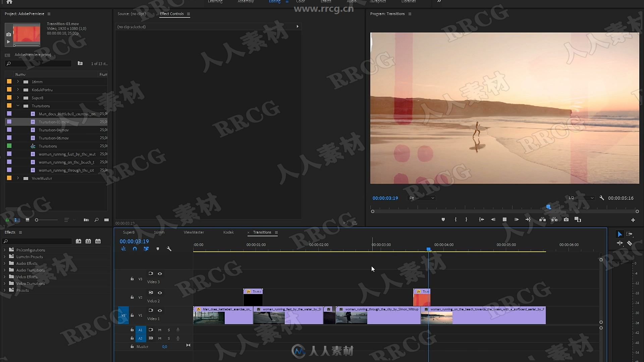Lock the V2 track
Screen dimensions: 644x362
[132, 297]
